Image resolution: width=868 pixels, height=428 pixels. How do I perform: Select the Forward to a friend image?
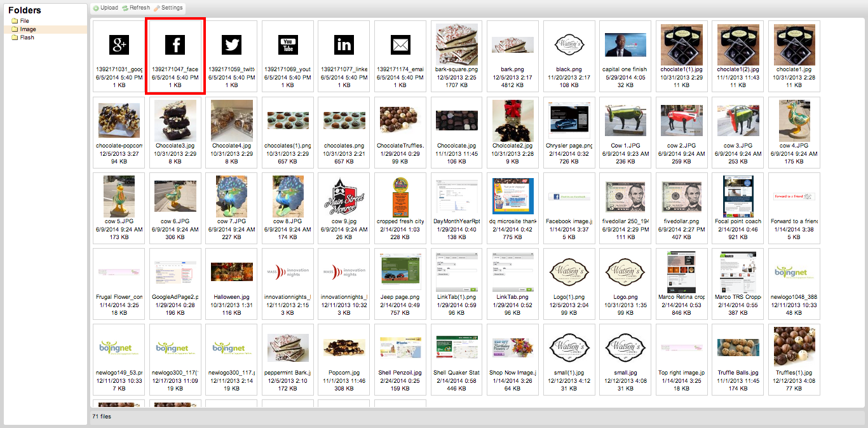click(794, 209)
